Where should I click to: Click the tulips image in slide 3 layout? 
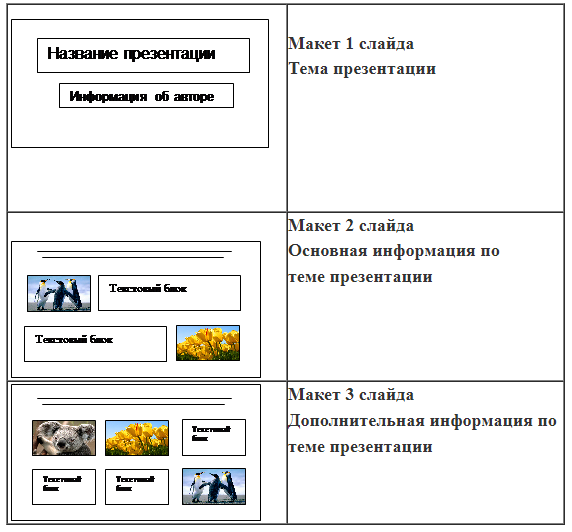click(x=137, y=438)
